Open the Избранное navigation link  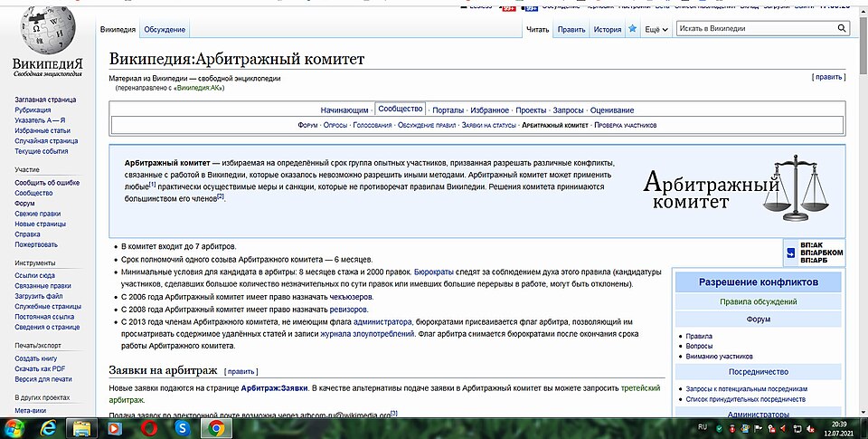pos(489,110)
